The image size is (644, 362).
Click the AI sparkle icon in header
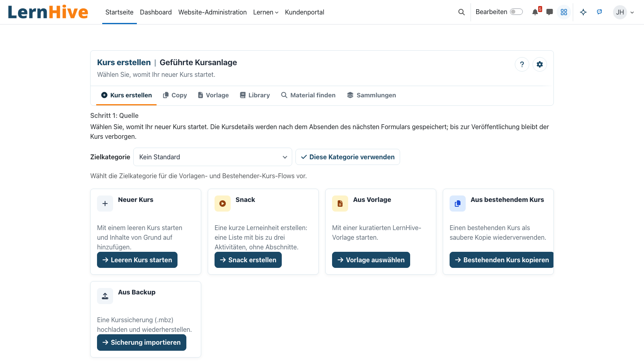coord(583,12)
